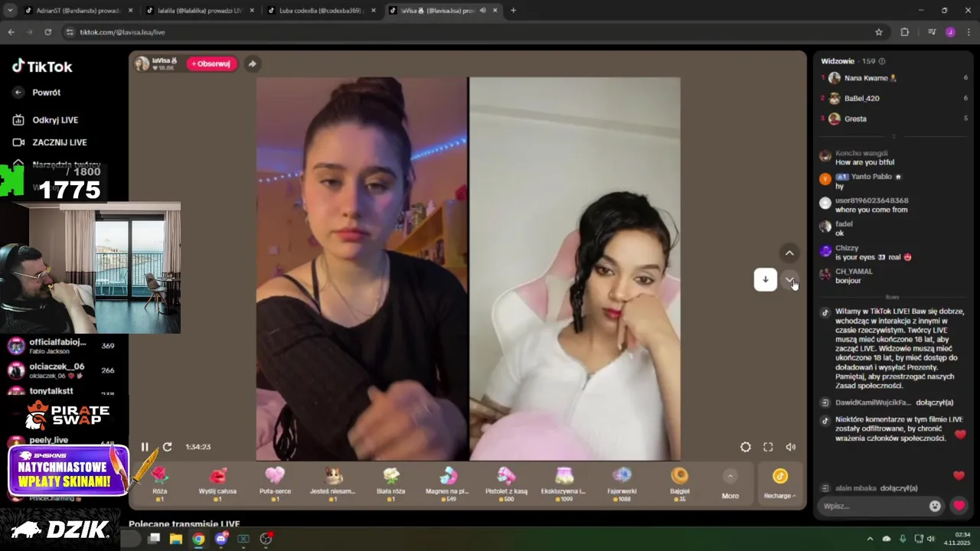
Task: Click the address bar URL
Action: click(122, 32)
